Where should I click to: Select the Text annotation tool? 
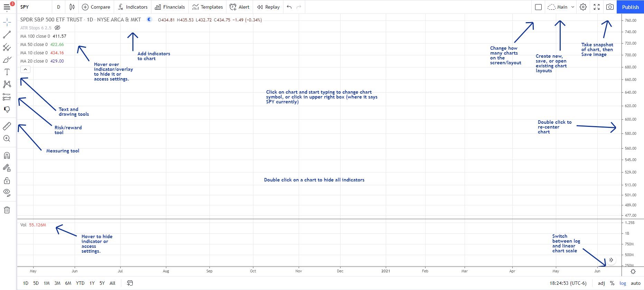[x=7, y=72]
